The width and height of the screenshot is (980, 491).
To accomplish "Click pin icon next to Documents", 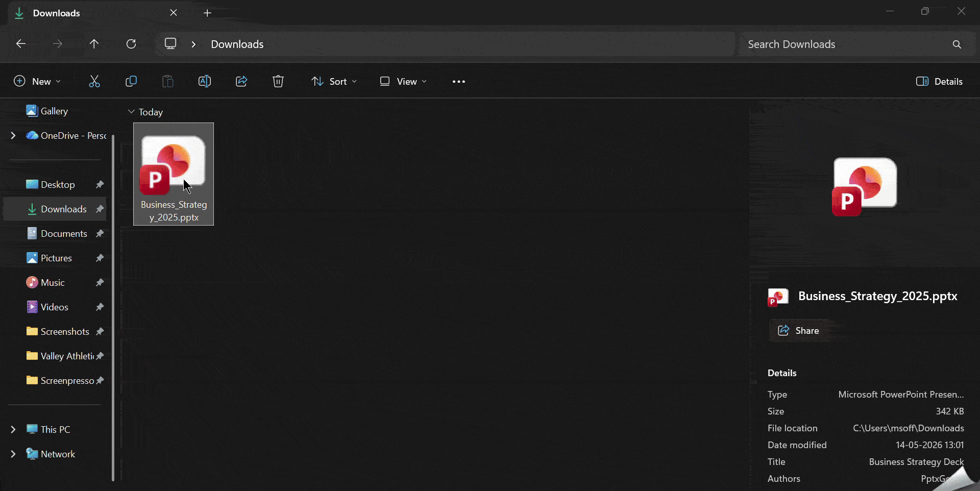I will (x=100, y=234).
